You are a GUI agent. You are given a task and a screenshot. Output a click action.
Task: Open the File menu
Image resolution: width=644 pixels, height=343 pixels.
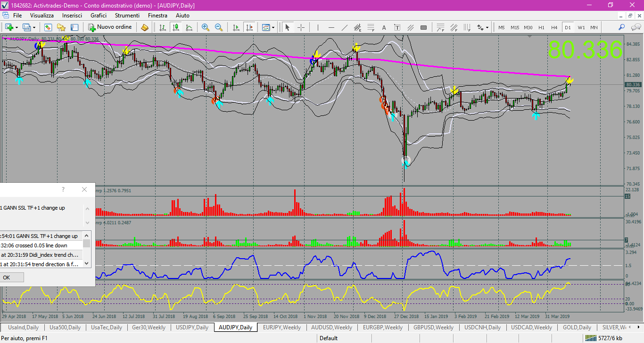pos(17,16)
